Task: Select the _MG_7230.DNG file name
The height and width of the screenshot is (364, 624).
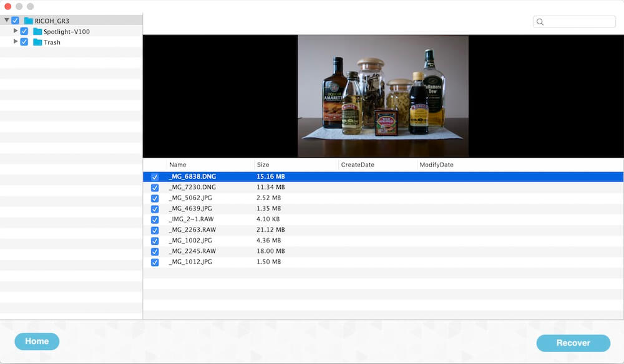Action: [192, 187]
